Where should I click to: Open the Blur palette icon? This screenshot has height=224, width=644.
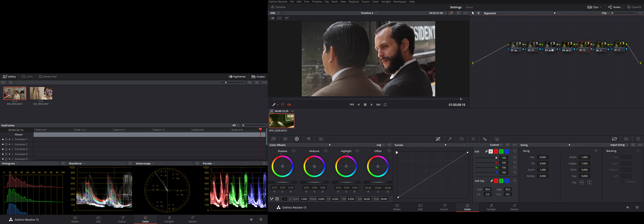485,139
